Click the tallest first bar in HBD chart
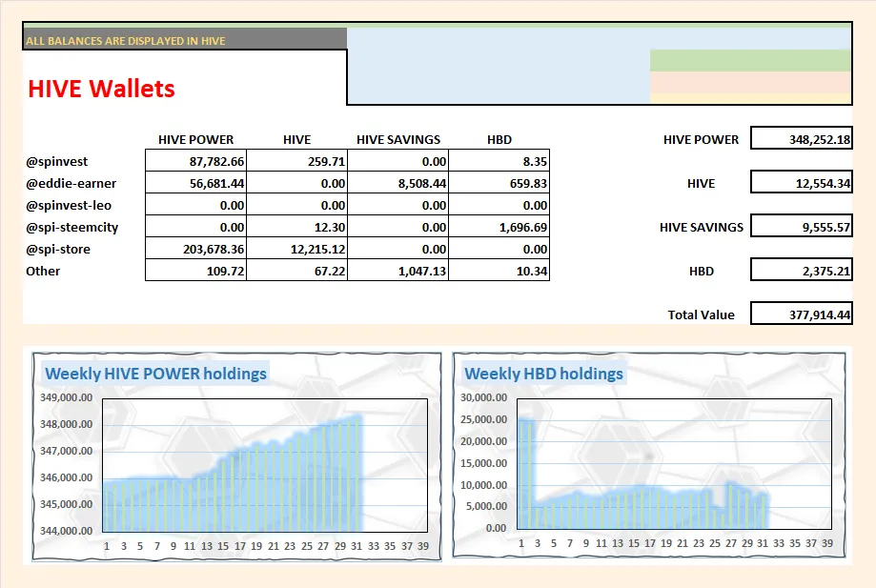Image resolution: width=876 pixels, height=588 pixels. pyautogui.click(x=523, y=475)
